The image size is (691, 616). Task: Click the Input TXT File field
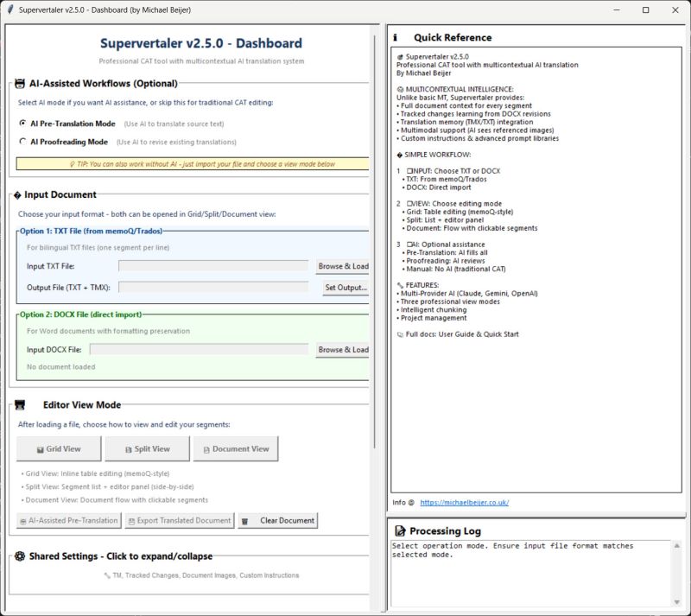click(213, 266)
